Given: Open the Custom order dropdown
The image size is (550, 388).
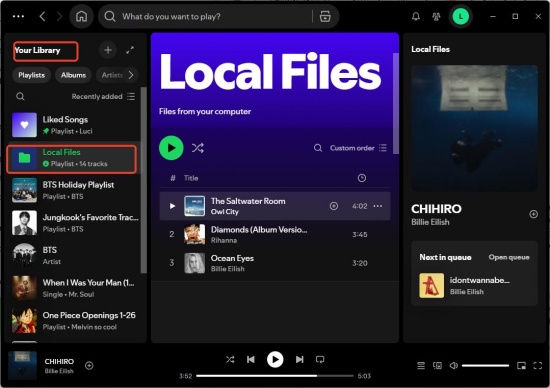Looking at the screenshot, I should (358, 148).
